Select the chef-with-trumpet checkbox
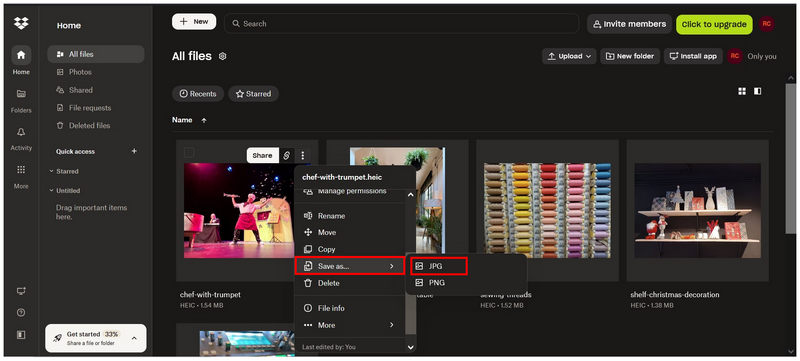 [189, 152]
